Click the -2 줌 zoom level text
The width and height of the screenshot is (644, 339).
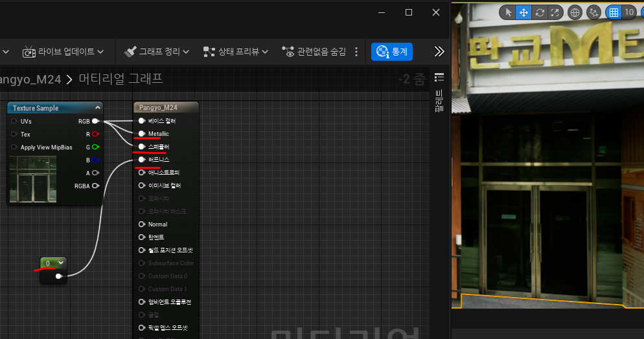411,79
